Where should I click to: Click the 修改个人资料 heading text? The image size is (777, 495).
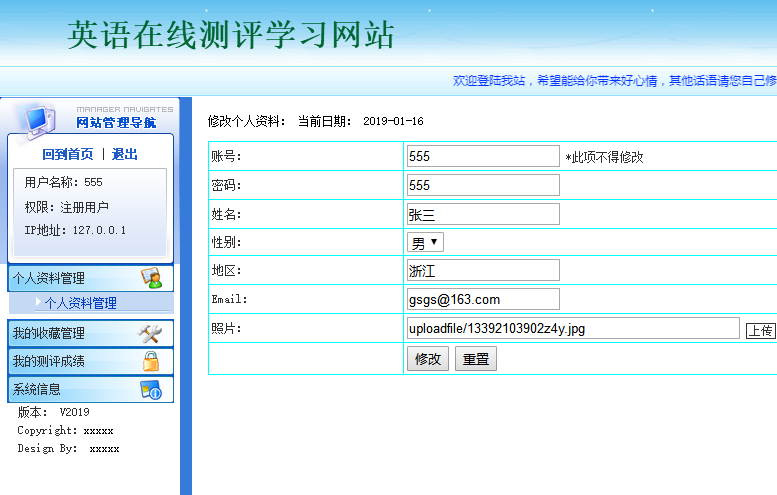(x=246, y=121)
